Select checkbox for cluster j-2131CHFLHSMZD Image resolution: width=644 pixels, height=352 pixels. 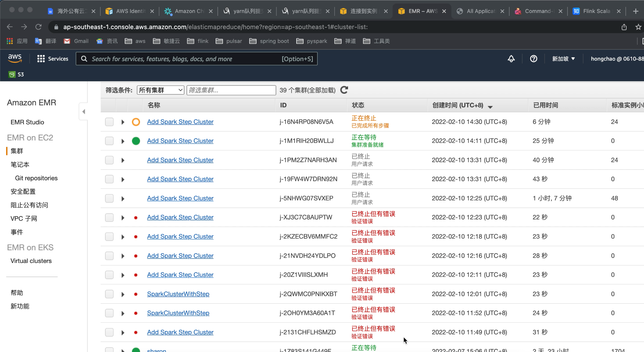tap(109, 332)
